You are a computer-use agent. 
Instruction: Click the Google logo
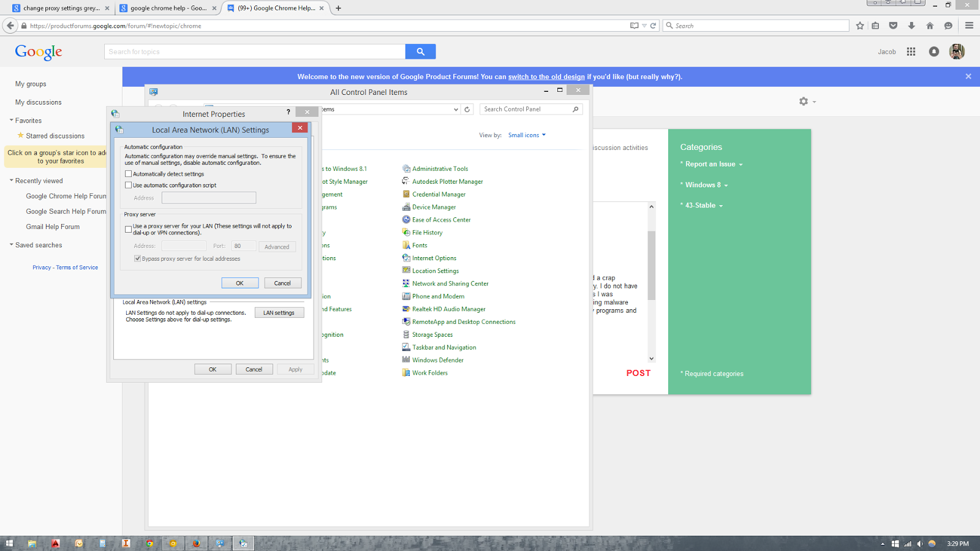pyautogui.click(x=39, y=53)
